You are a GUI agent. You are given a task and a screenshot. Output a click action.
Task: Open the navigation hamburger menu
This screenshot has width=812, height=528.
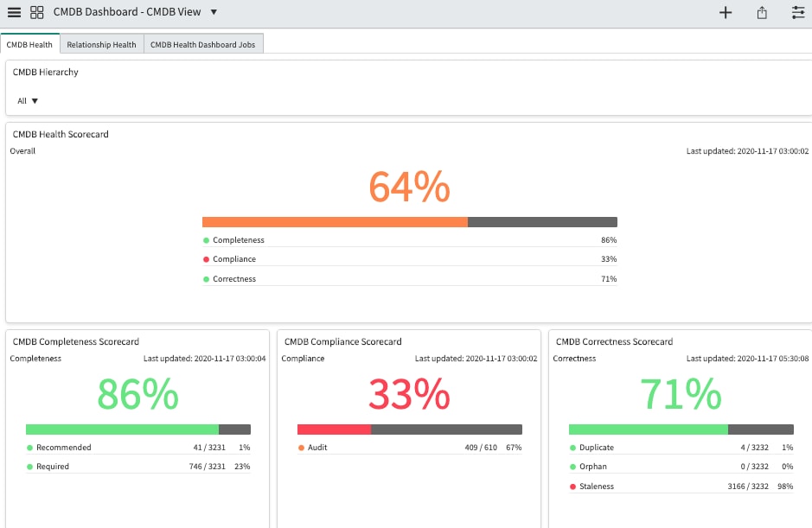click(x=13, y=12)
